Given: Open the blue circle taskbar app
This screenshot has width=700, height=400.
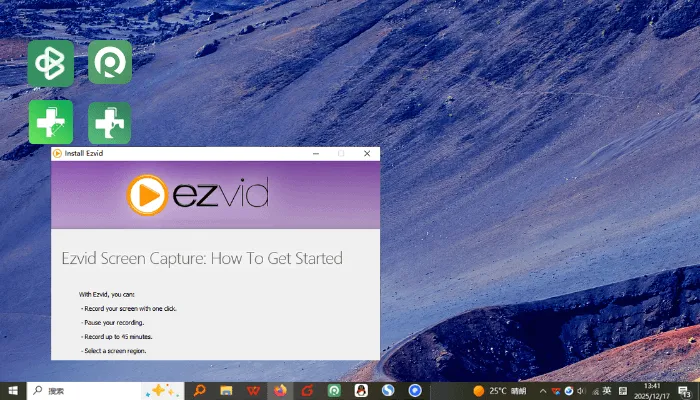Looking at the screenshot, I should pyautogui.click(x=415, y=391).
